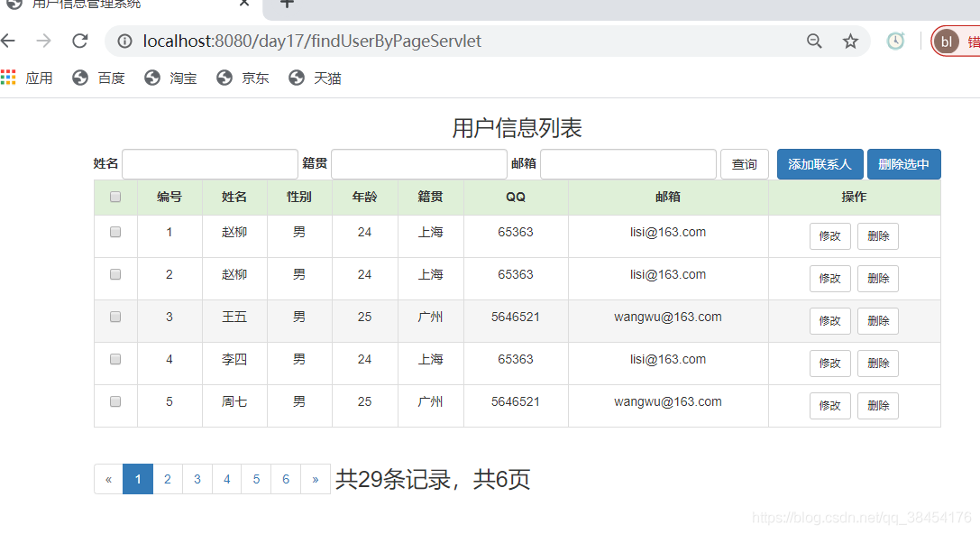This screenshot has width=980, height=534.
Task: Go to previous page with « link
Action: [x=109, y=479]
